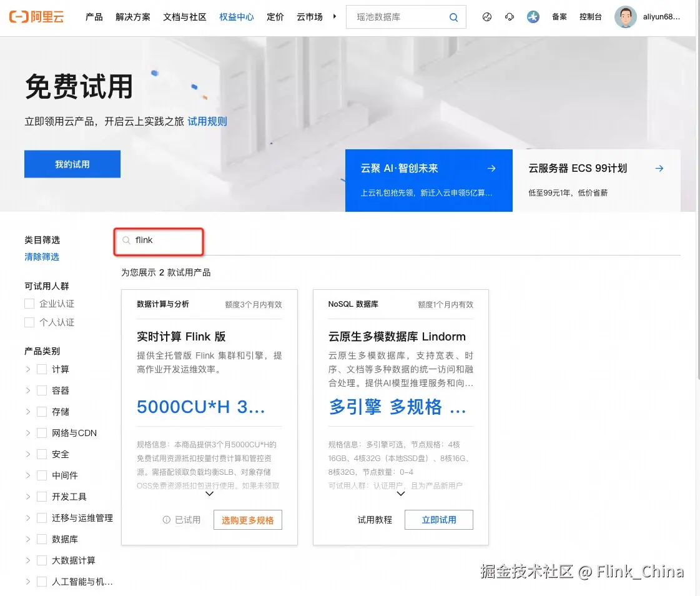This screenshot has width=700, height=596.
Task: Tick the 计算 category checkbox
Action: point(42,369)
